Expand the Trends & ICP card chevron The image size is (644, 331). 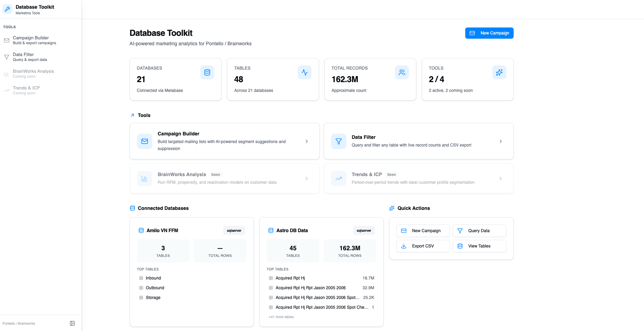501,179
